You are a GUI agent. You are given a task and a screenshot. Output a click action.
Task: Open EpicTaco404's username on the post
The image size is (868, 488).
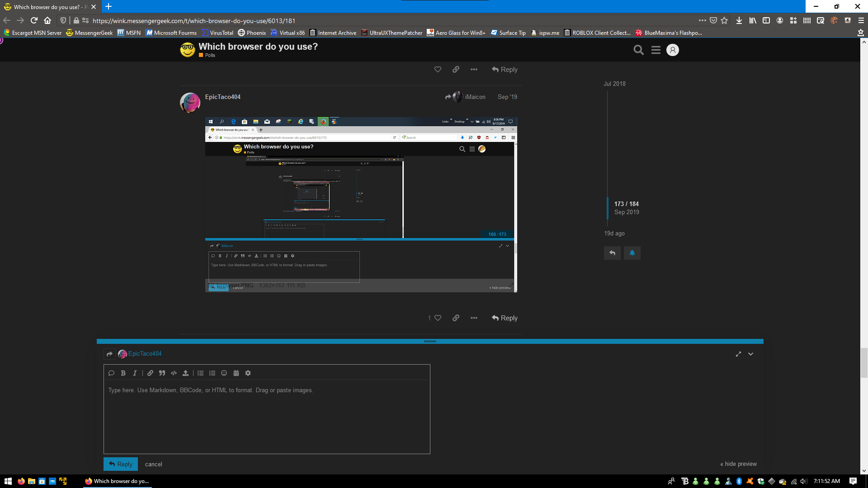(223, 97)
